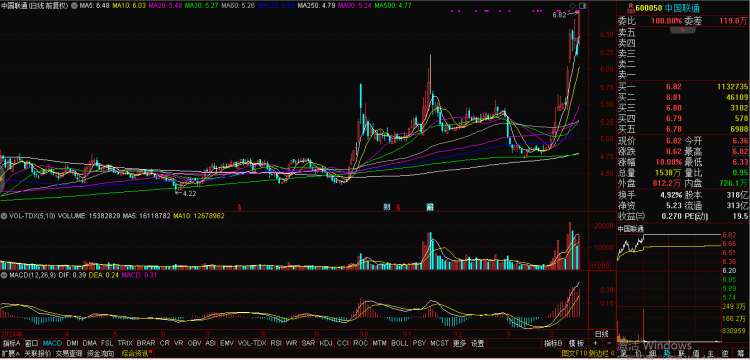Expand the order book double-chevron
Screen dimensions: 750x360
pos(683,30)
